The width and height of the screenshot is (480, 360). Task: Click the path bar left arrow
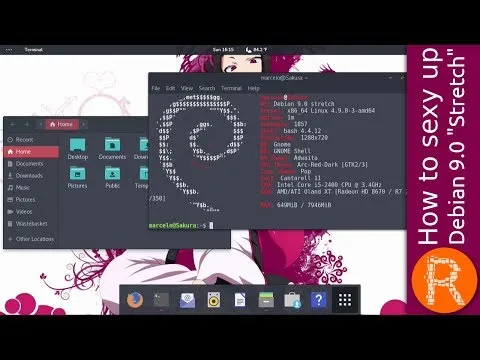click(41, 124)
